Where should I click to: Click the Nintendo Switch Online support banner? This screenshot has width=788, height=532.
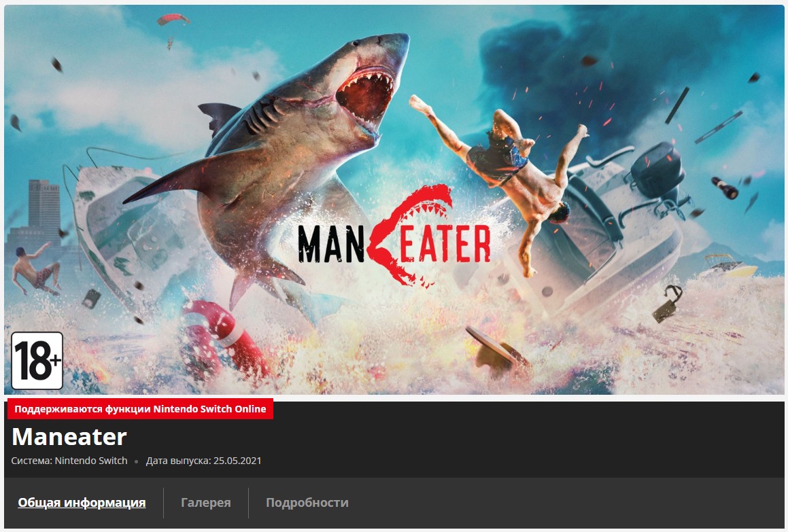[x=140, y=409]
